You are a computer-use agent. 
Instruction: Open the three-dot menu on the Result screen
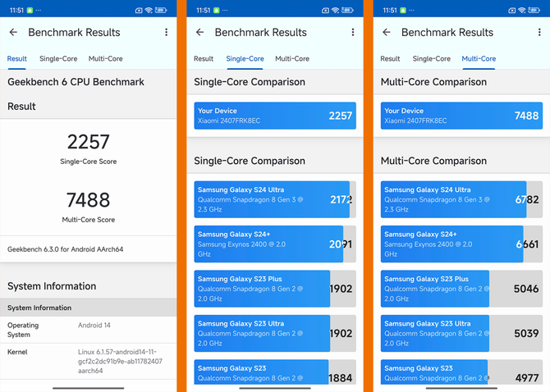[167, 32]
